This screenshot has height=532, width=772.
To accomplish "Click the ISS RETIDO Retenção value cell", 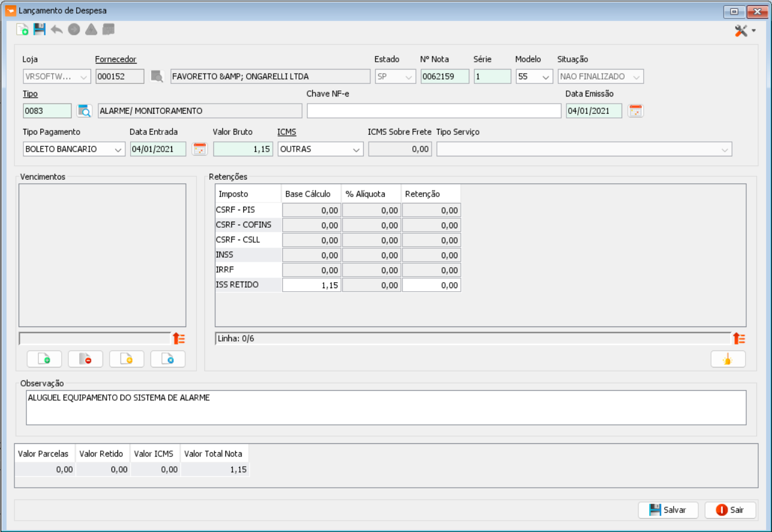I will tap(431, 286).
